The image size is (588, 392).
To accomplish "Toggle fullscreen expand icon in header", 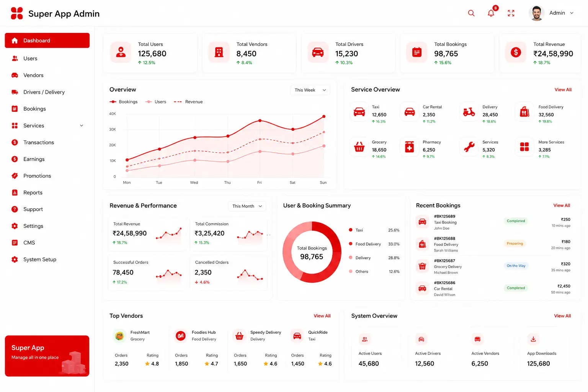I will click(x=511, y=13).
